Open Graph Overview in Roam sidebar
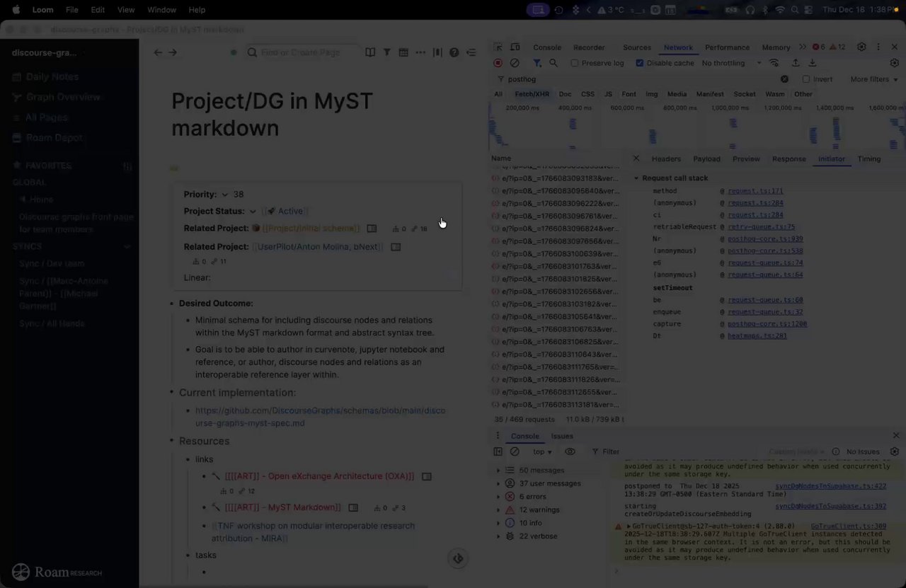 coord(63,97)
